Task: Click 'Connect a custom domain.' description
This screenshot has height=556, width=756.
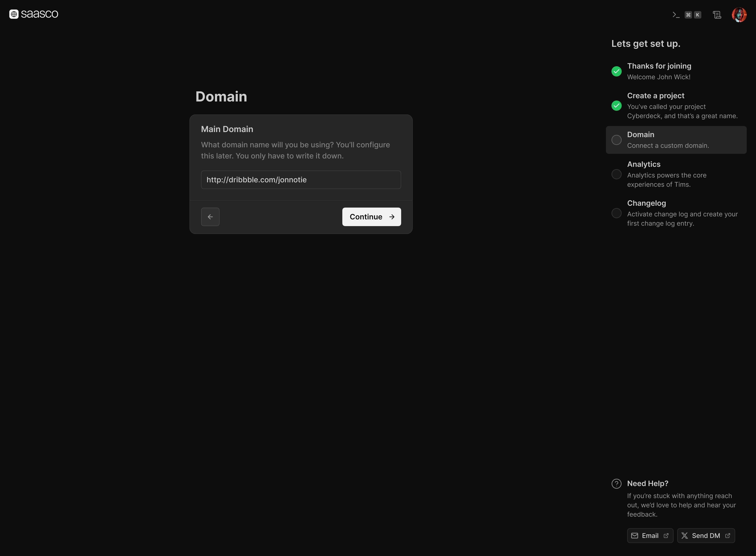Action: point(668,146)
